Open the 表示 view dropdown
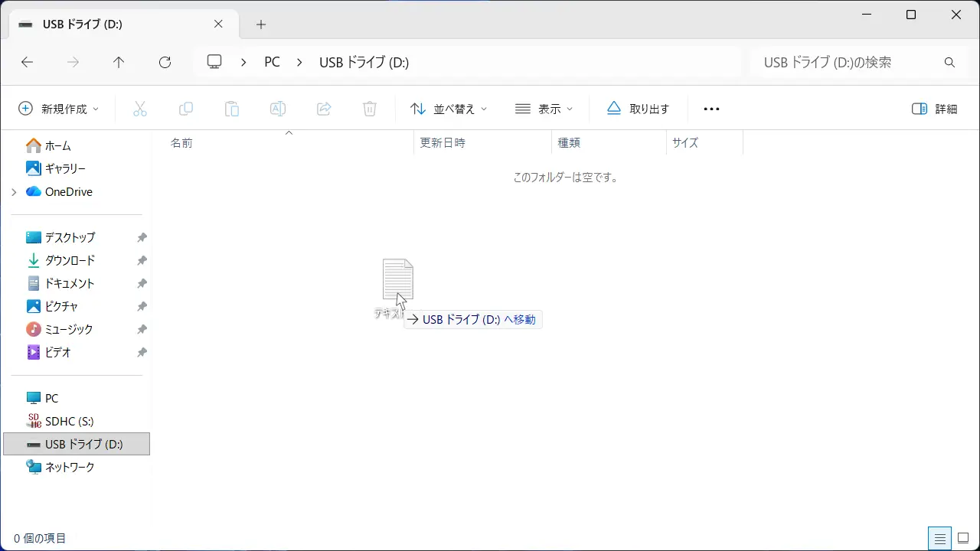The width and height of the screenshot is (980, 551). 544,108
